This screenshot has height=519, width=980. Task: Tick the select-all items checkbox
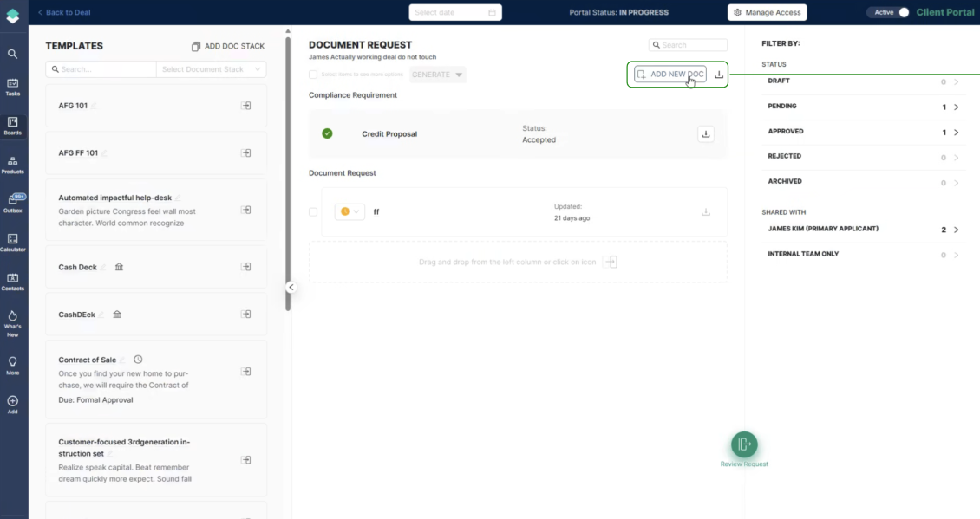click(x=313, y=75)
